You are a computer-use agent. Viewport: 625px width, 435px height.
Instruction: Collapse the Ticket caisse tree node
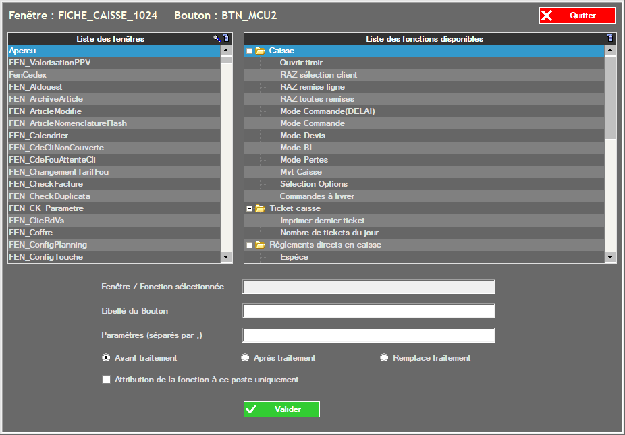[x=248, y=208]
